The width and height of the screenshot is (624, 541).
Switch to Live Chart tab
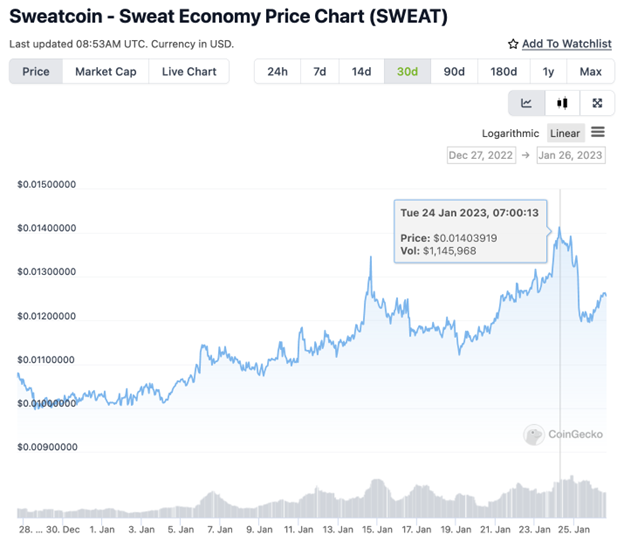188,72
